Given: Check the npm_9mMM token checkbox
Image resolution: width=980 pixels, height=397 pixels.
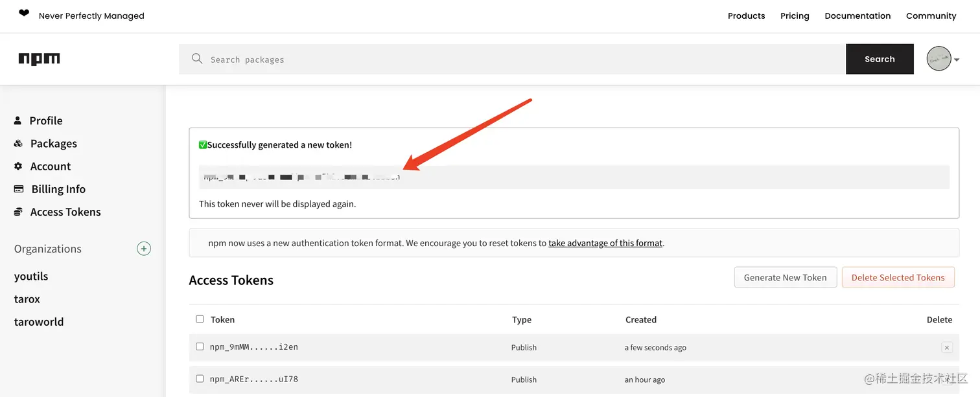Looking at the screenshot, I should (200, 346).
